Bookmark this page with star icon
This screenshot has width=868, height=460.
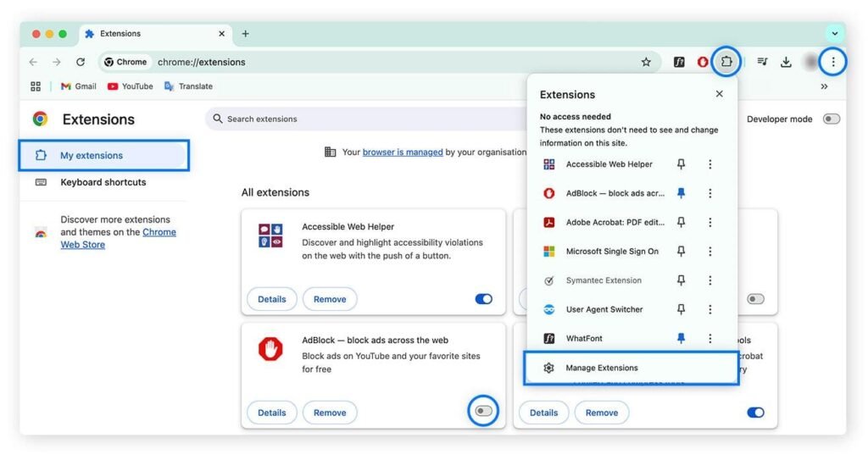tap(646, 62)
